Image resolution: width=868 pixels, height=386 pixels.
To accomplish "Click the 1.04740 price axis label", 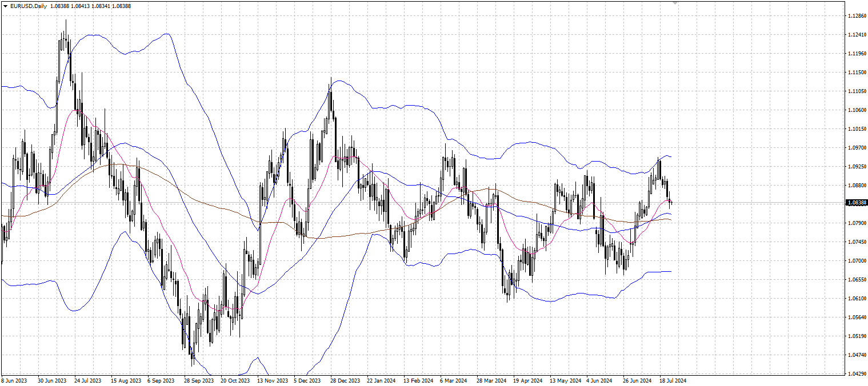I will pyautogui.click(x=857, y=355).
